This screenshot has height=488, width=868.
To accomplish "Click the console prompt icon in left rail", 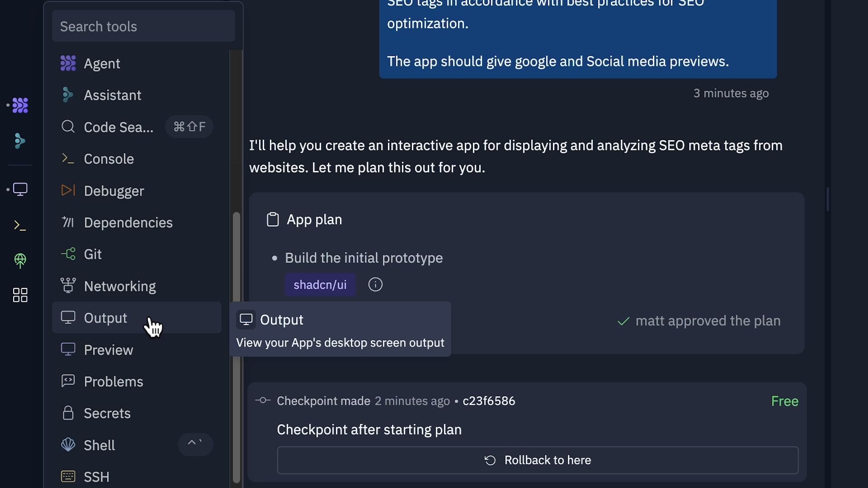I will coord(19,225).
